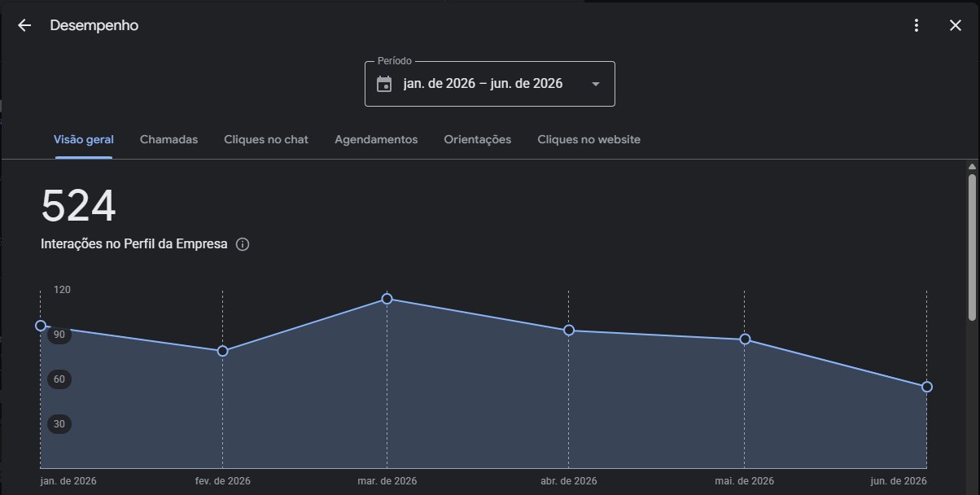Click the mai. de 2026 chart point
Screen dimensions: 980x495
745,339
